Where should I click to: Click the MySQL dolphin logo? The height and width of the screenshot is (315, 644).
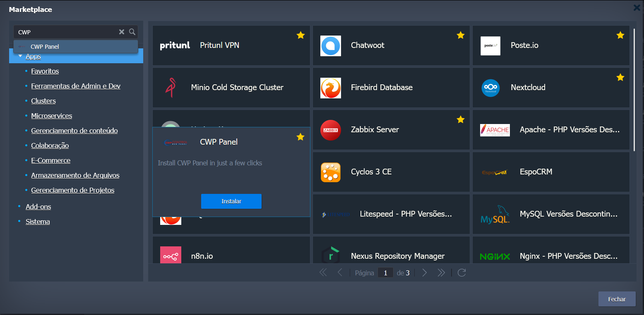click(x=495, y=214)
